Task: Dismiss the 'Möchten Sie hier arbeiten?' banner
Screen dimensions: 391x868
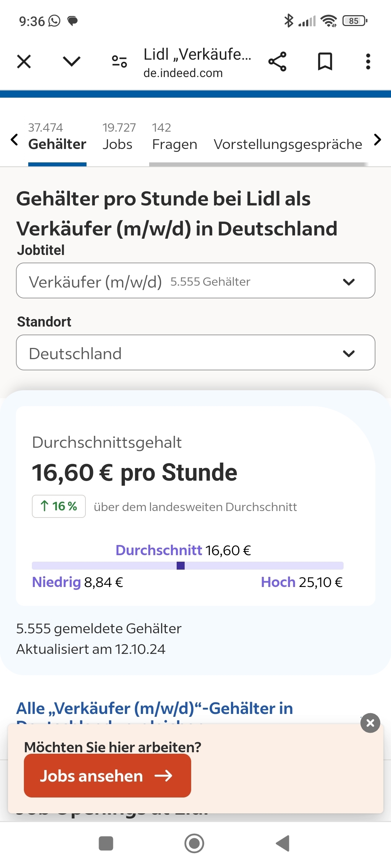Action: pos(370,723)
